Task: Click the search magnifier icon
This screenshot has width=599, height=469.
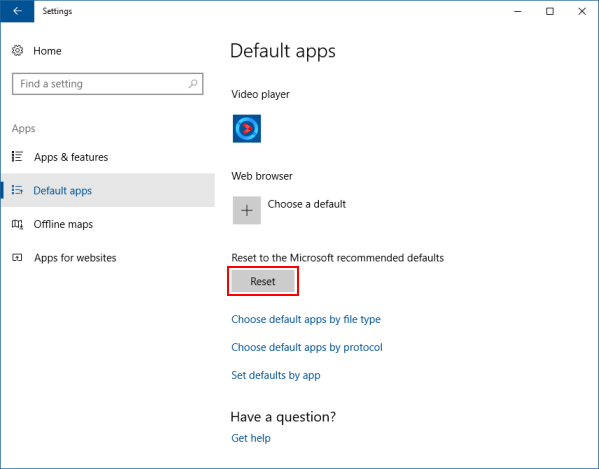Action: 193,83
